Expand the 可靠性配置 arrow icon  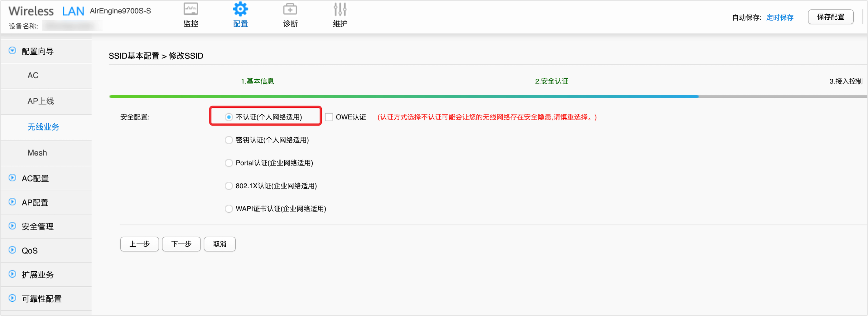pos(12,298)
